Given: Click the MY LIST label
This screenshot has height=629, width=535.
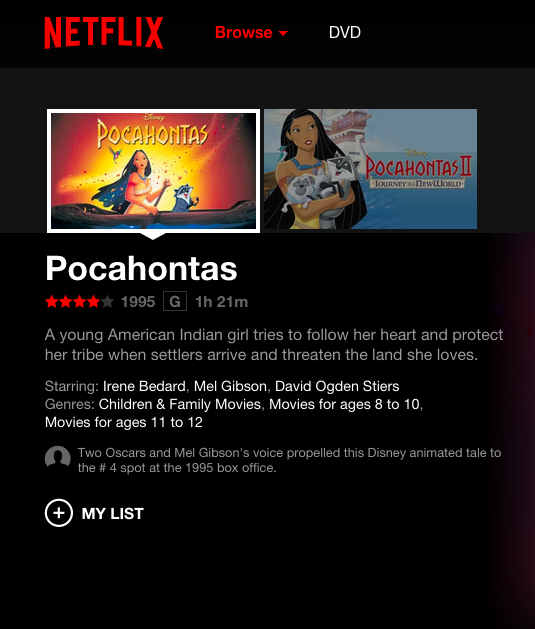Looking at the screenshot, I should click(x=113, y=513).
